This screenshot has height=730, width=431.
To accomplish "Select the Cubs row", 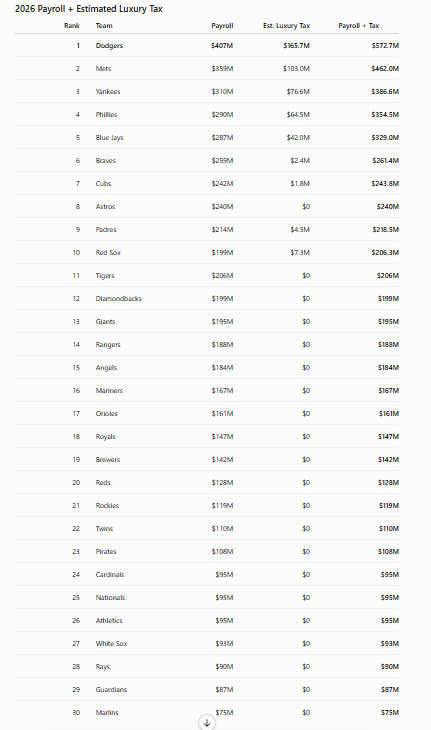I will (207, 183).
